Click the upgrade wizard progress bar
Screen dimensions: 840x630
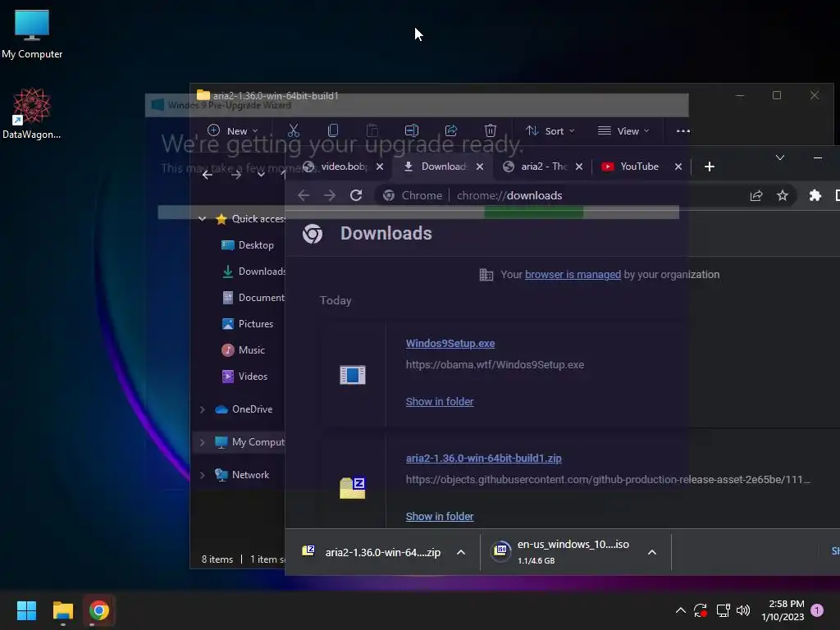coord(418,212)
